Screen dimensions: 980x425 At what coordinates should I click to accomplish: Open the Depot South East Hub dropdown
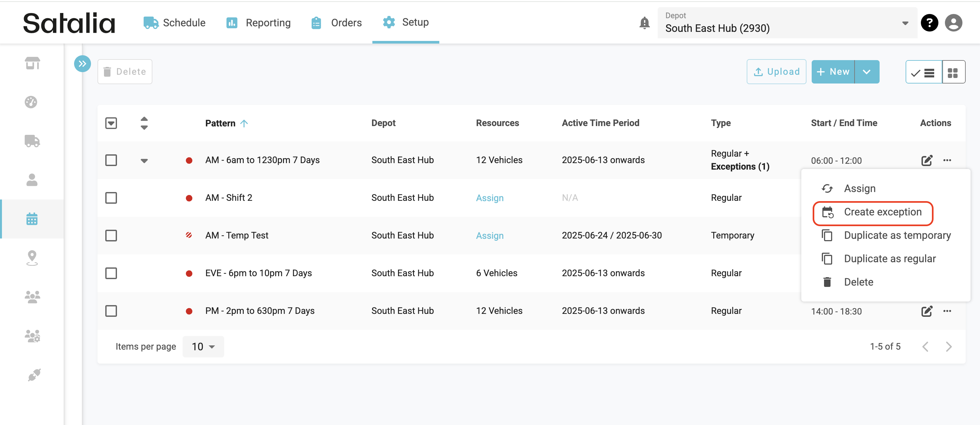[787, 23]
